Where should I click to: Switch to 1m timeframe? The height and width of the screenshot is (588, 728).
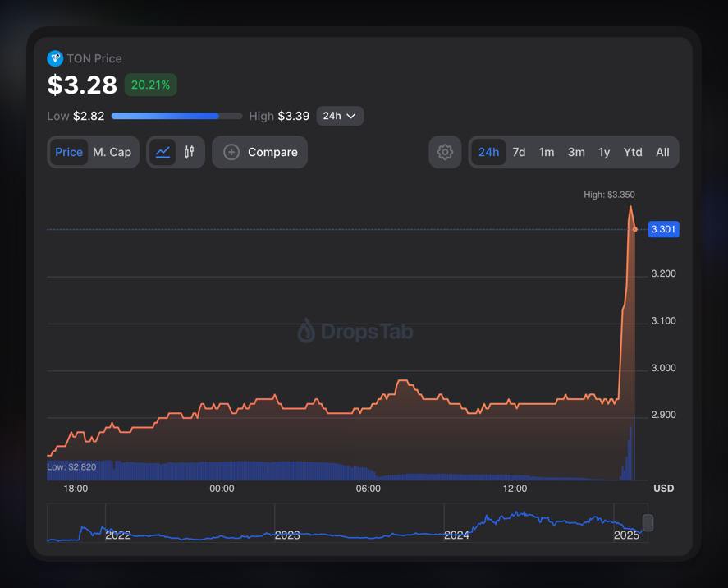[x=547, y=152]
